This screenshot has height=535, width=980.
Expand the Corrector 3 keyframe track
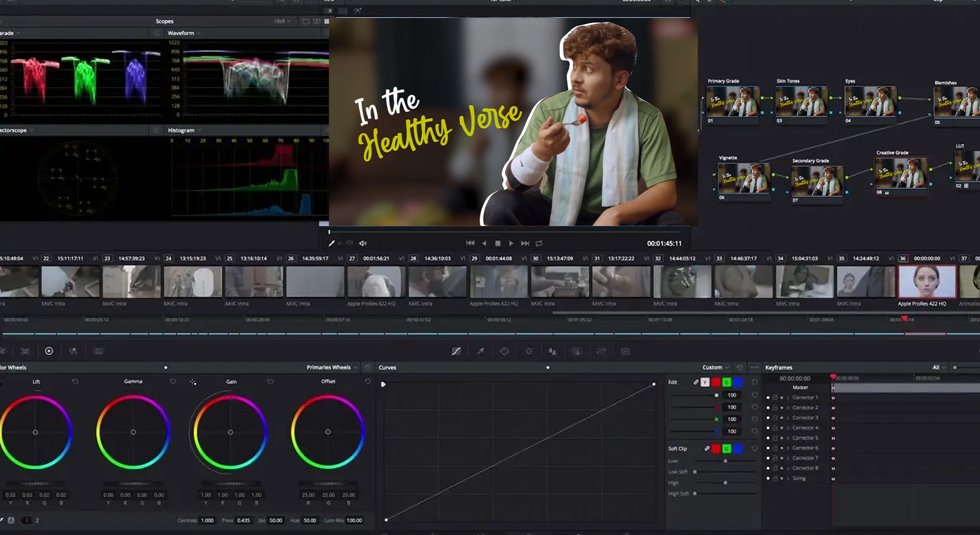point(788,418)
